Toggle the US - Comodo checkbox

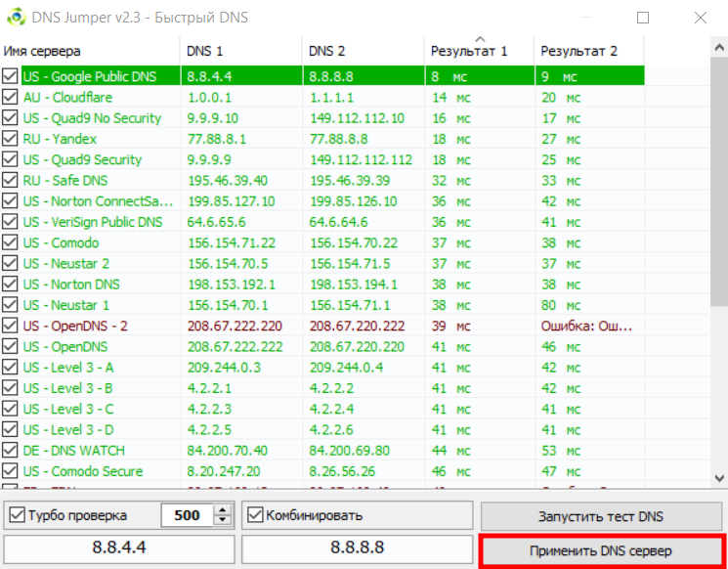(x=10, y=242)
